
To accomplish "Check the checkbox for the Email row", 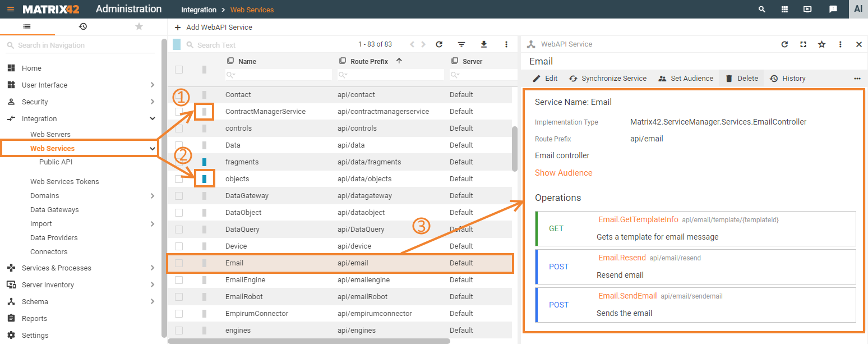I will tap(179, 263).
